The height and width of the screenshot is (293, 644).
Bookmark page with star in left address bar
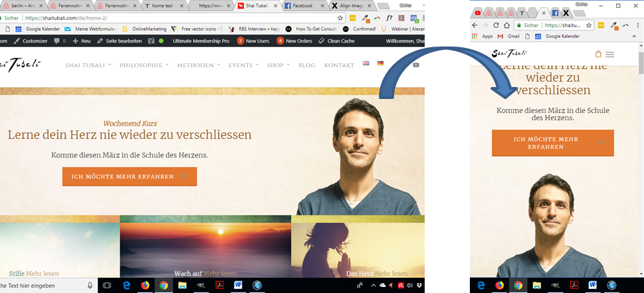tap(340, 18)
